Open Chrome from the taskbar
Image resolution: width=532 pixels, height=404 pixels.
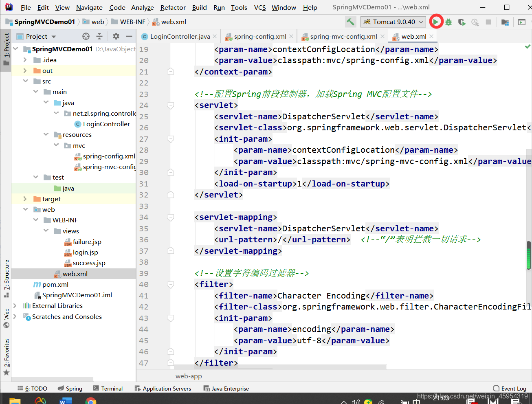[x=91, y=401]
